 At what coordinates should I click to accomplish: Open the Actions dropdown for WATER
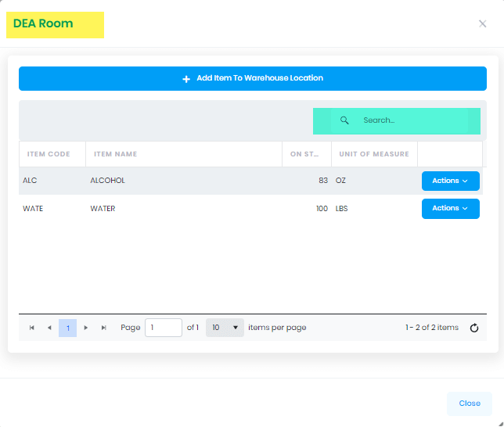tap(450, 209)
